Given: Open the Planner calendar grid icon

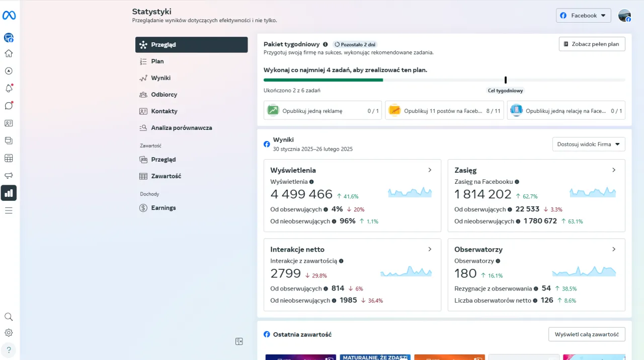Looking at the screenshot, I should (9, 158).
